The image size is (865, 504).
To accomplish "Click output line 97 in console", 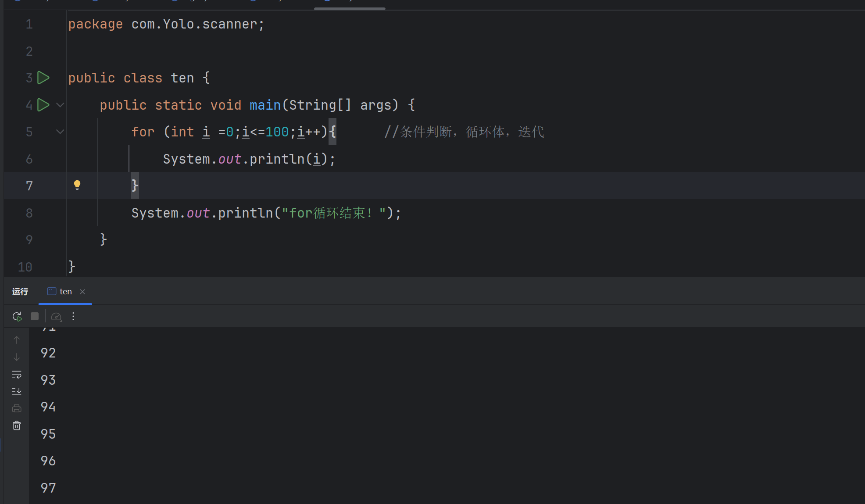I will (48, 488).
